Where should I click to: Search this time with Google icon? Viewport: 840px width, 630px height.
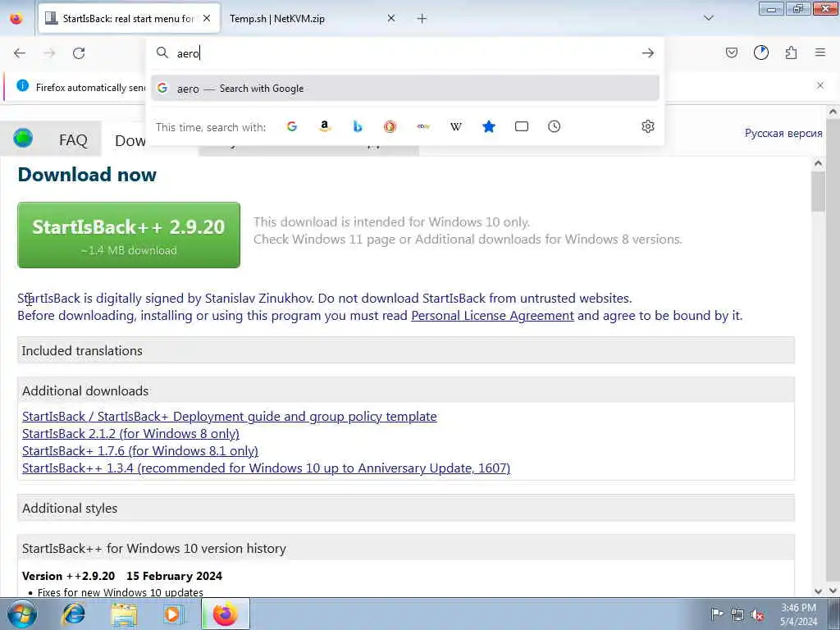(x=292, y=126)
